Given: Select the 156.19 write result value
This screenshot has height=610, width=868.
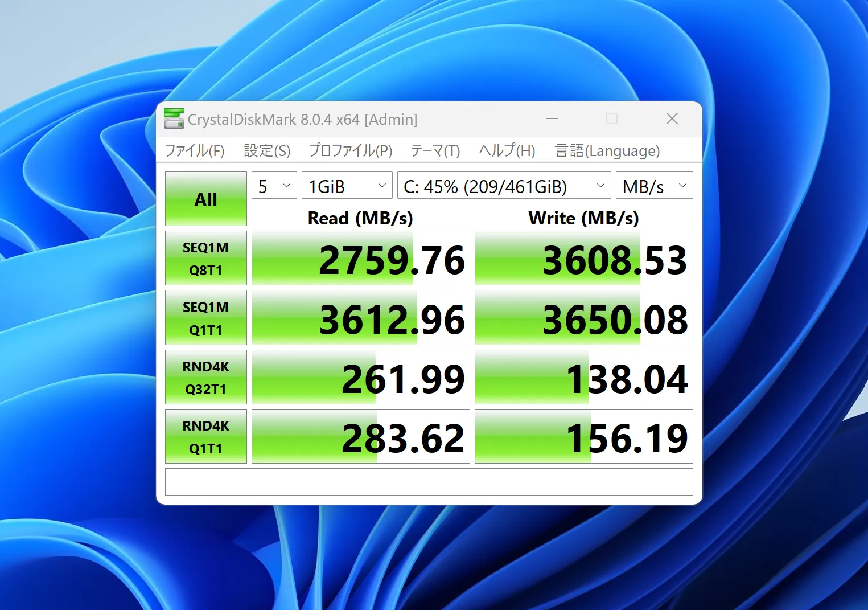Looking at the screenshot, I should [584, 436].
